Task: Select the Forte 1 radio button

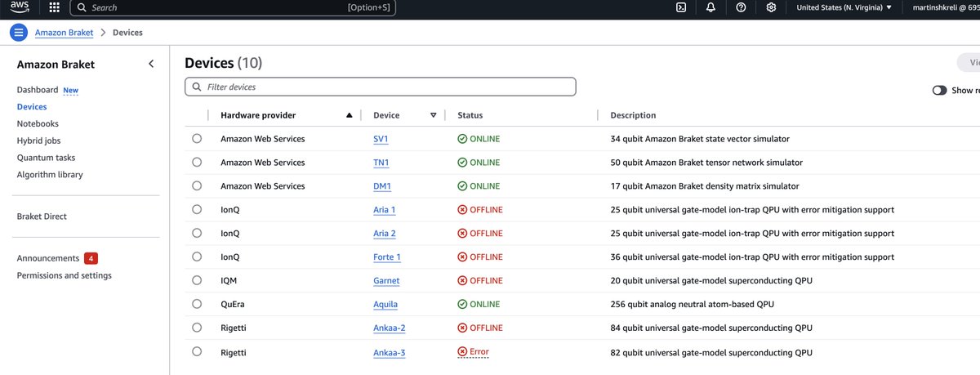Action: point(197,257)
